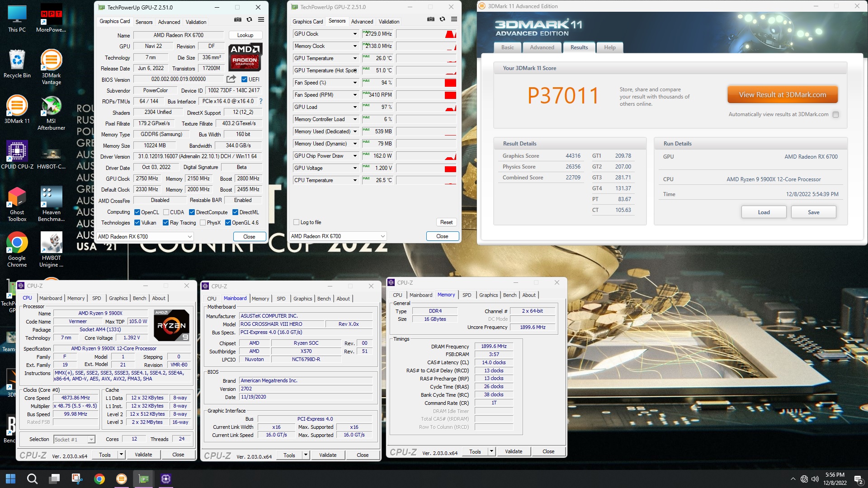
Task: Toggle the DirectML checkbox
Action: click(235, 212)
